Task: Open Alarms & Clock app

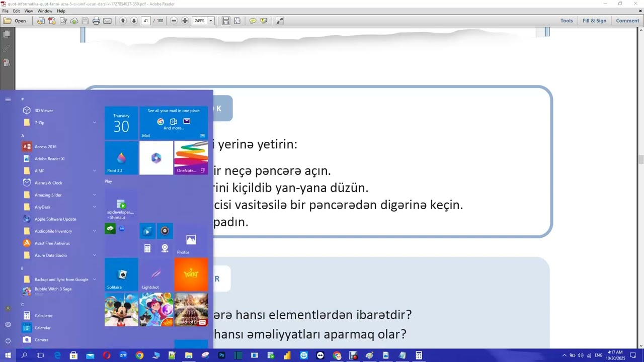Action: click(59, 183)
